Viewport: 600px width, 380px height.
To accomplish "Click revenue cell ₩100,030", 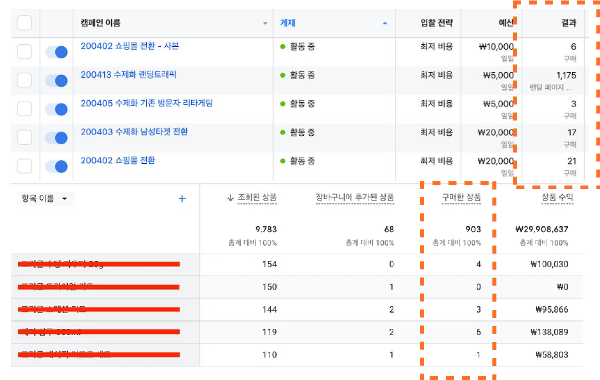I will point(549,264).
